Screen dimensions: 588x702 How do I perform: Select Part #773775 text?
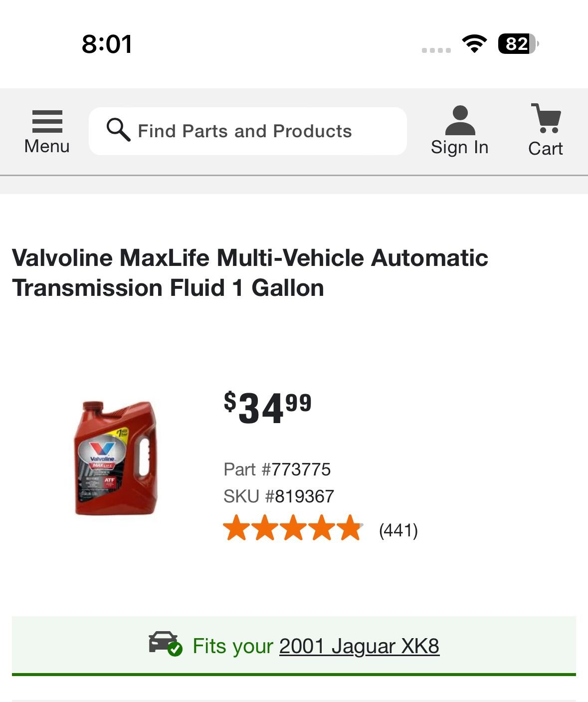click(277, 469)
